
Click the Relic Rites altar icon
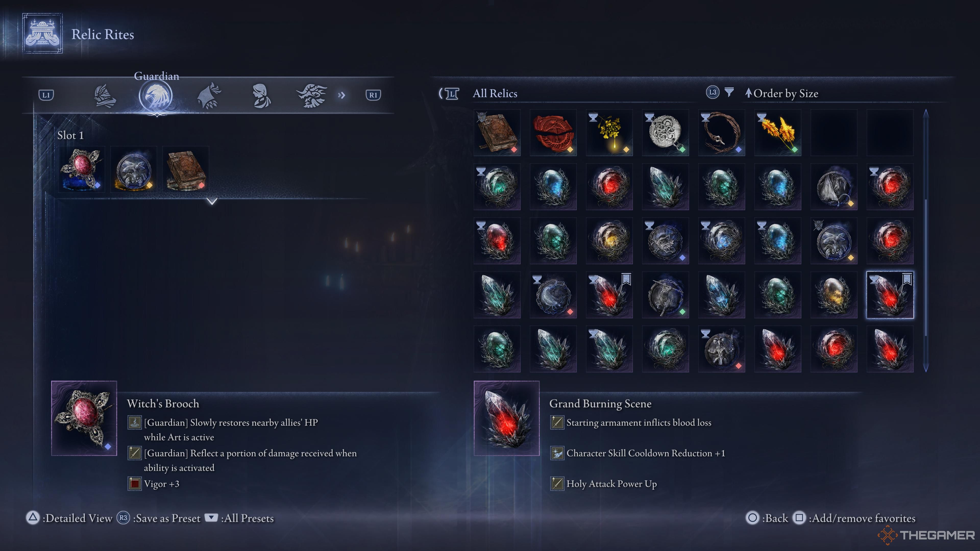[42, 33]
